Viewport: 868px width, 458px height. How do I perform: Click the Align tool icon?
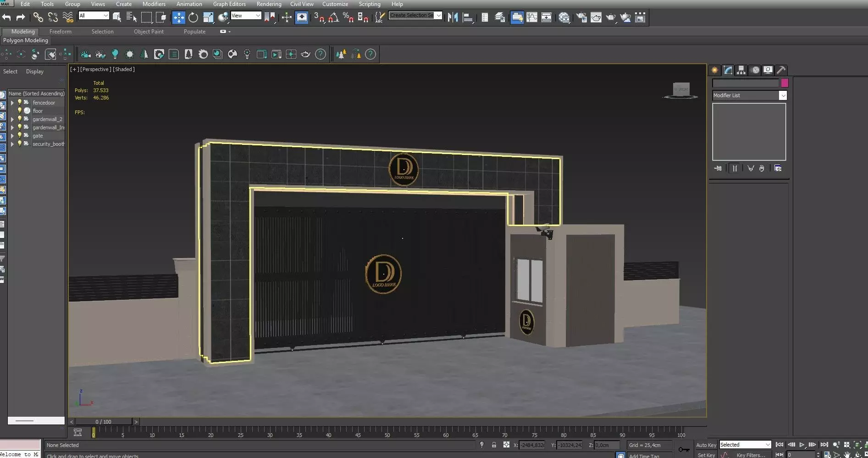point(468,17)
